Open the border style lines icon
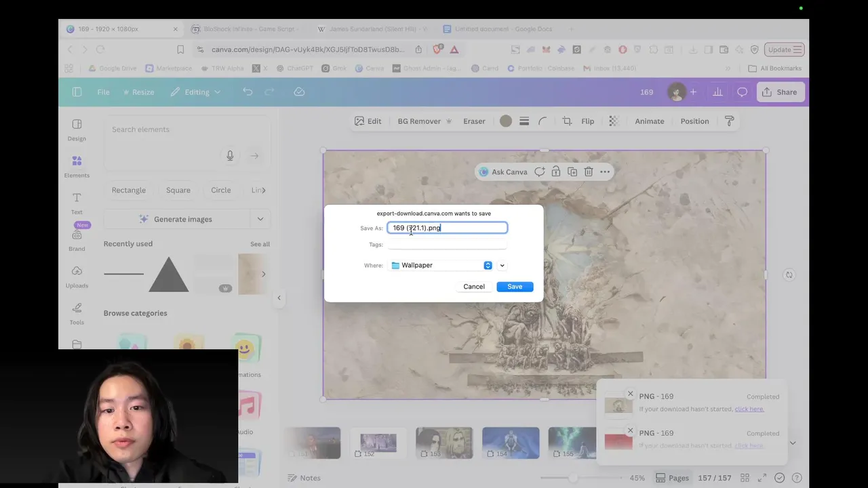Viewport: 868px width, 488px height. pyautogui.click(x=524, y=121)
